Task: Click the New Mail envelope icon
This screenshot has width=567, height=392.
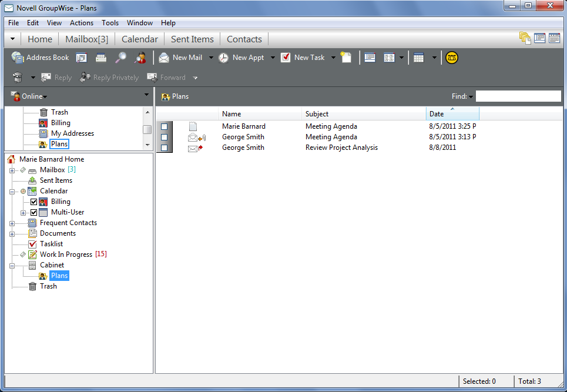Action: pyautogui.click(x=164, y=58)
